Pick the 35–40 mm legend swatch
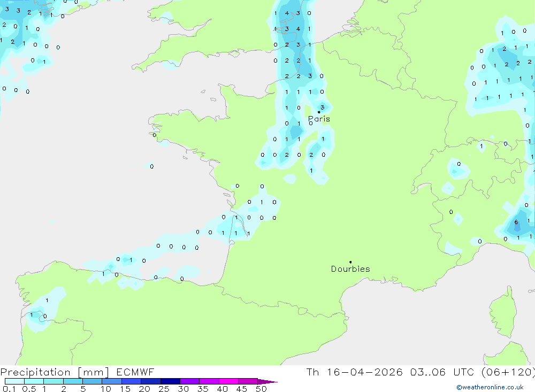The height and width of the screenshot is (392, 535). click(209, 381)
